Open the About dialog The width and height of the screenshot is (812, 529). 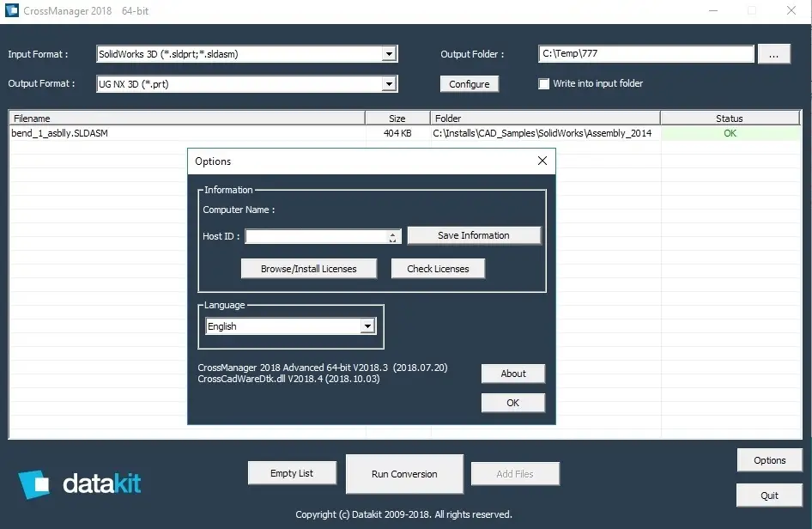point(513,374)
